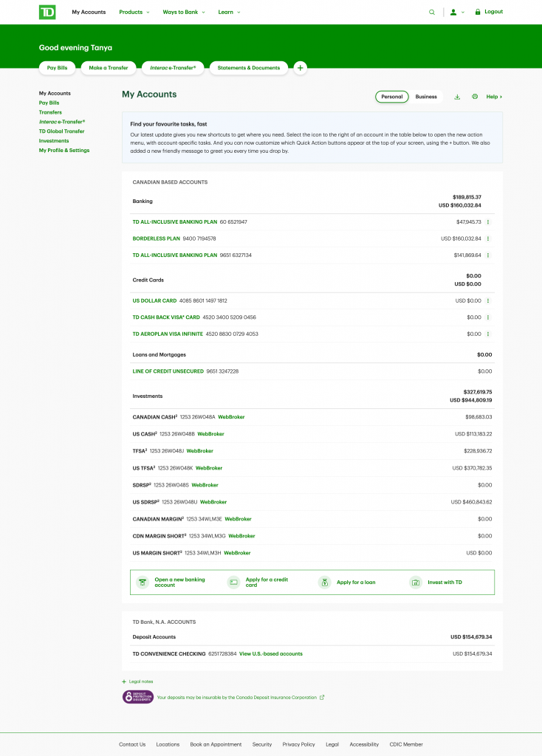The height and width of the screenshot is (756, 542).
Task: Open Accessibility footer link
Action: click(x=364, y=744)
